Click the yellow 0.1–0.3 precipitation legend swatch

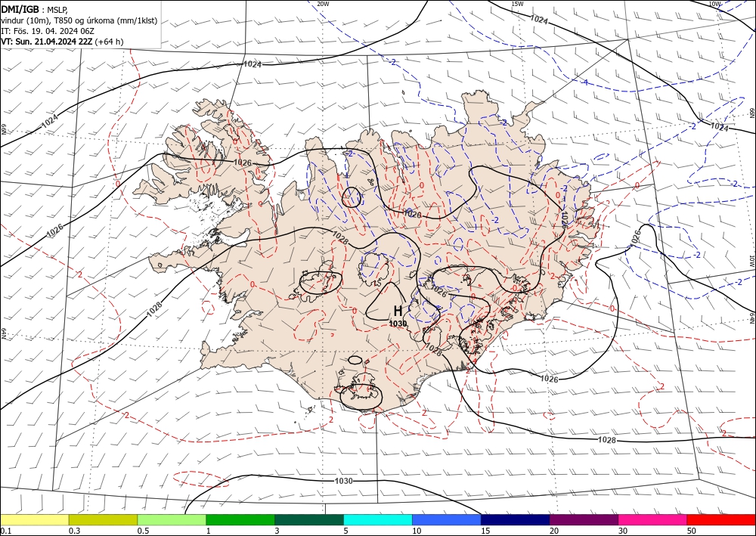click(35, 519)
